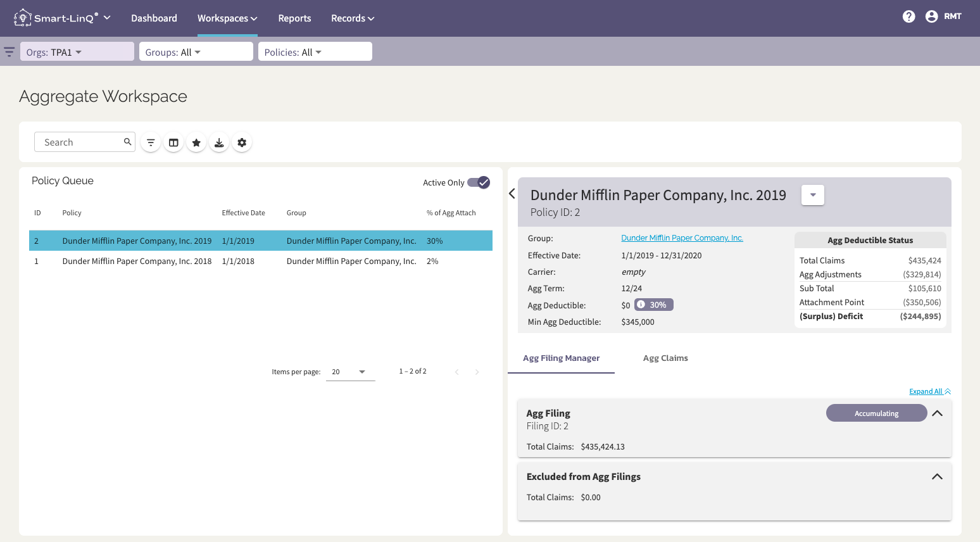This screenshot has height=542, width=980.
Task: Click the (Surplus) Deficit ($244,895) value
Action: tap(920, 316)
